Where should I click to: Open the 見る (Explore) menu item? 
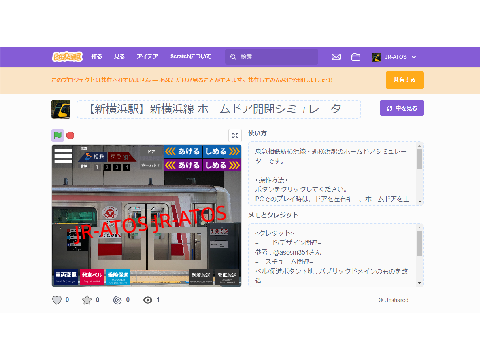119,57
